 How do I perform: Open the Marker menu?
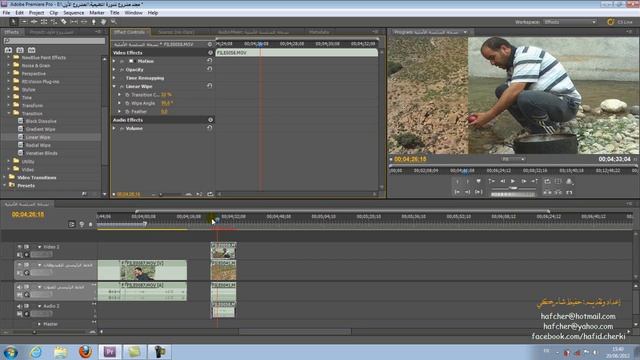point(97,13)
